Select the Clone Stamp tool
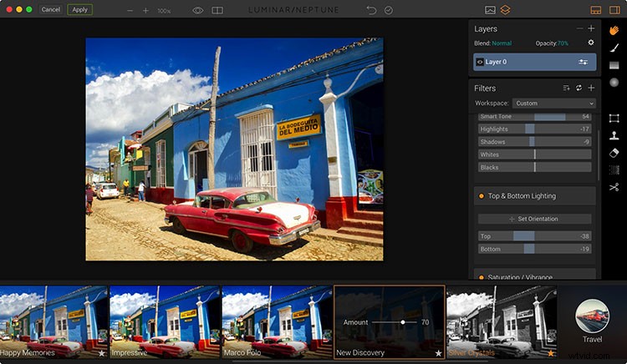Screen dimensions: 627x364 point(614,136)
